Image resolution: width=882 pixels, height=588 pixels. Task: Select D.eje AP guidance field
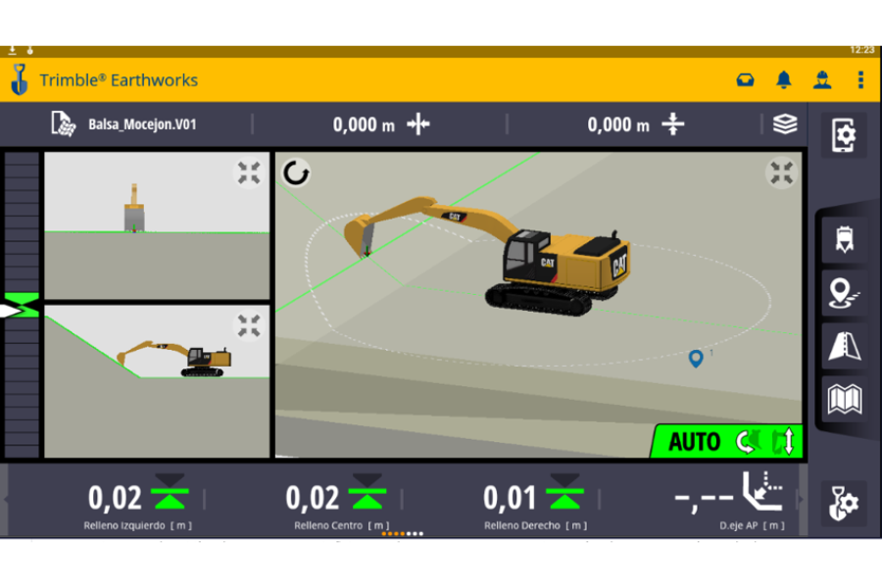(x=729, y=502)
